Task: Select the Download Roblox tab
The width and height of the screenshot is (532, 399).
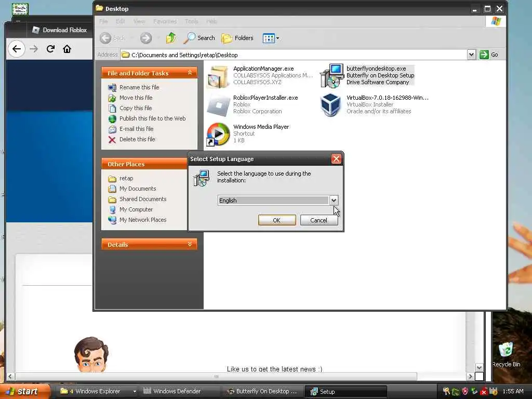Action: (x=60, y=30)
